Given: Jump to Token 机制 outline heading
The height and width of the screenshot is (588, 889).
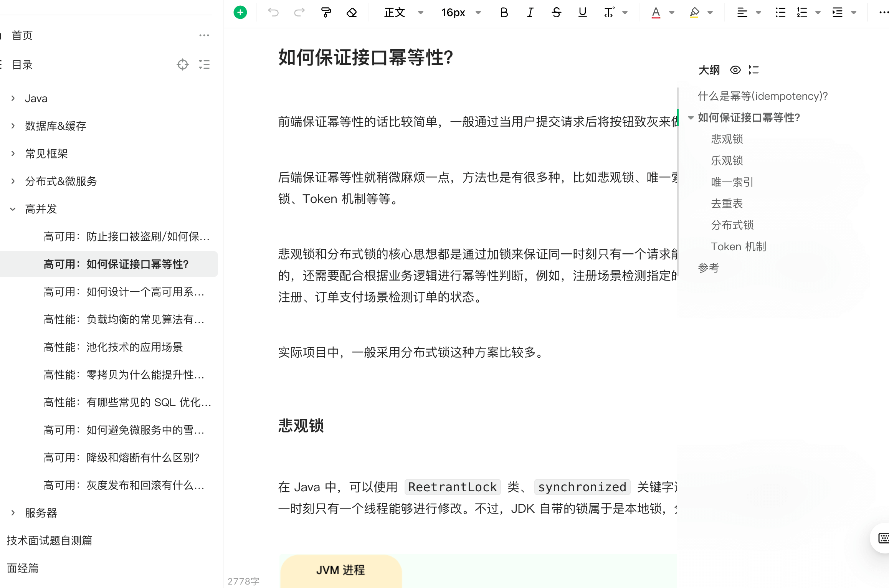Looking at the screenshot, I should pyautogui.click(x=738, y=246).
